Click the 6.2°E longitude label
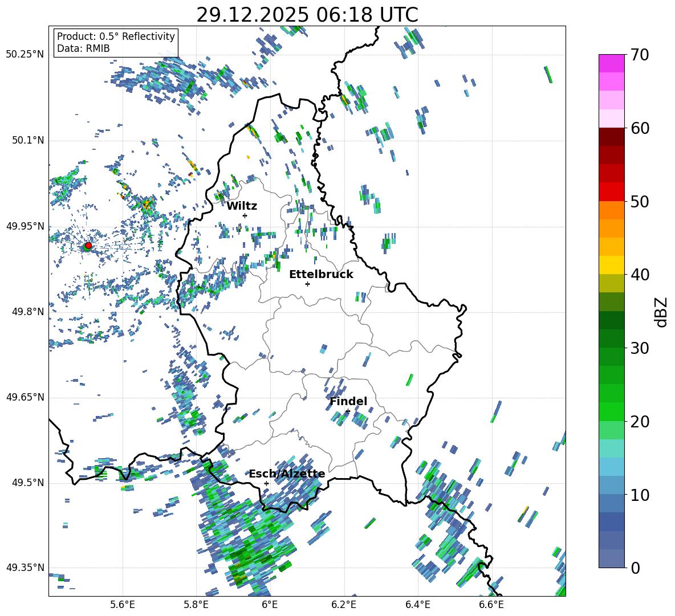This screenshot has width=675, height=616. (344, 605)
